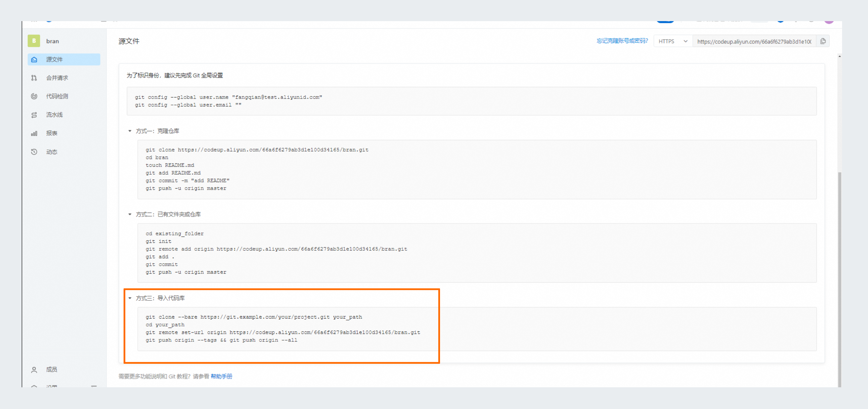This screenshot has width=868, height=409.
Task: Click the green B avatar for bran repo
Action: point(34,41)
